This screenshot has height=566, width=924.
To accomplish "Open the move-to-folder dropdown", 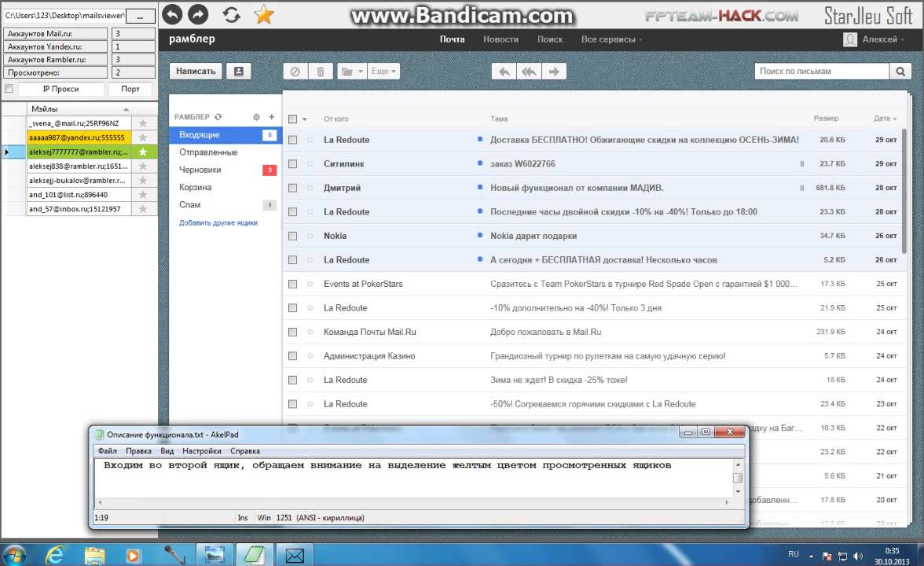I will 352,72.
